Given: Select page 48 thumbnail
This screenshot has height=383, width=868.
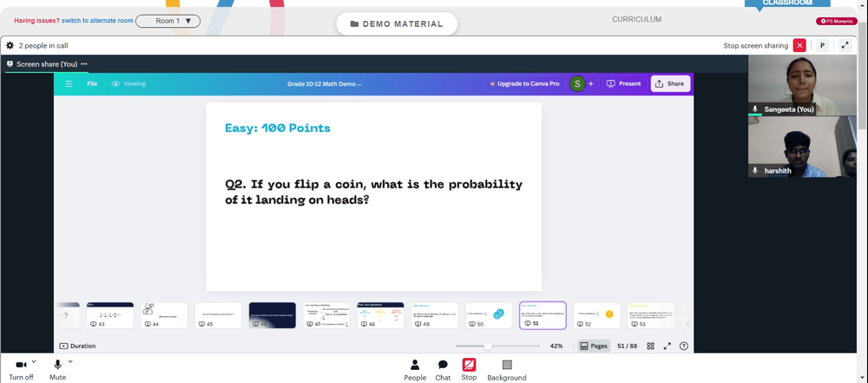Looking at the screenshot, I should (x=380, y=315).
